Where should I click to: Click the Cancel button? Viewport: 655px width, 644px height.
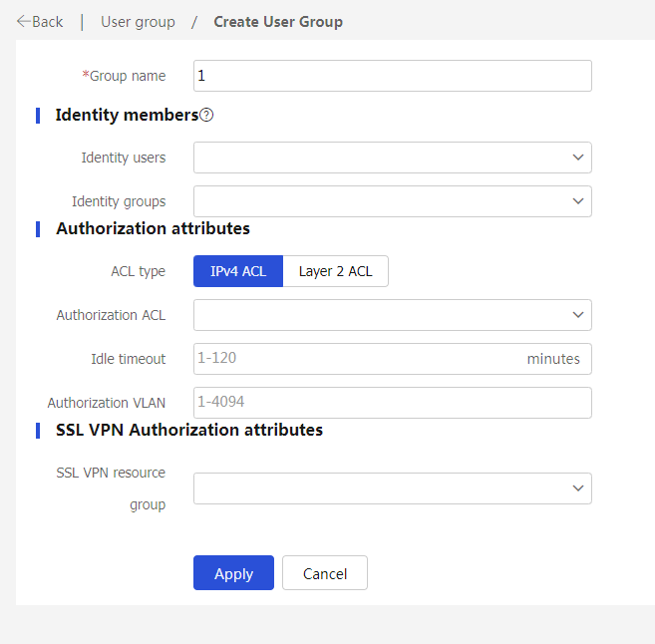point(325,572)
